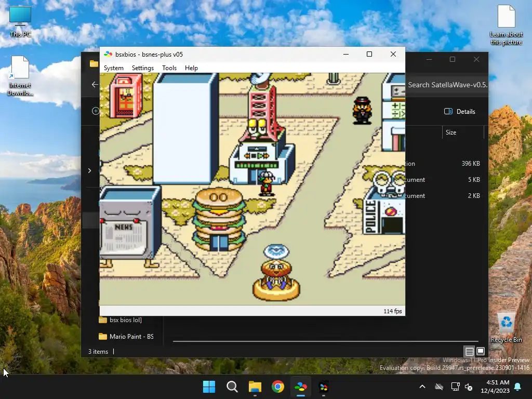Click the 114 fps status indicator
The image size is (532, 399).
(393, 311)
